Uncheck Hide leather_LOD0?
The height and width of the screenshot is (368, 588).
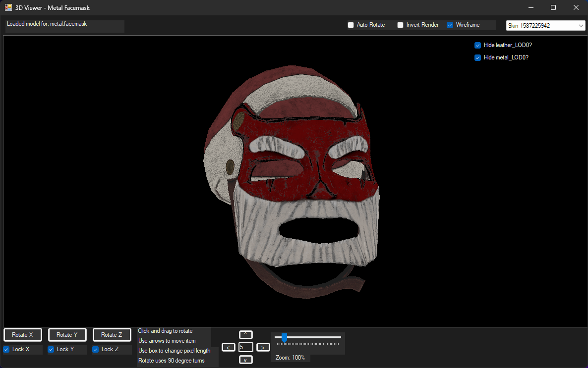[x=477, y=45]
